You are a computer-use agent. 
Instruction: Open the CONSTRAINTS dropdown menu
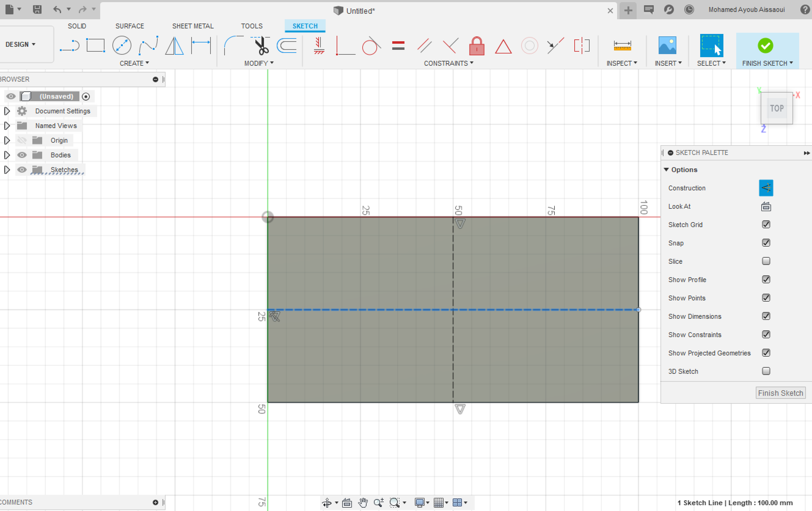coord(448,63)
